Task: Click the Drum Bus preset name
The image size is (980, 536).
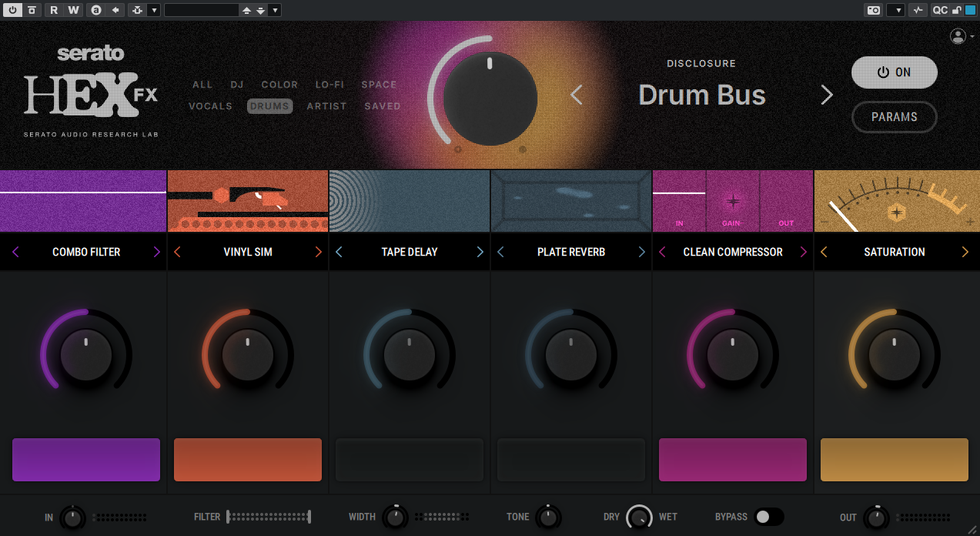Action: tap(702, 95)
